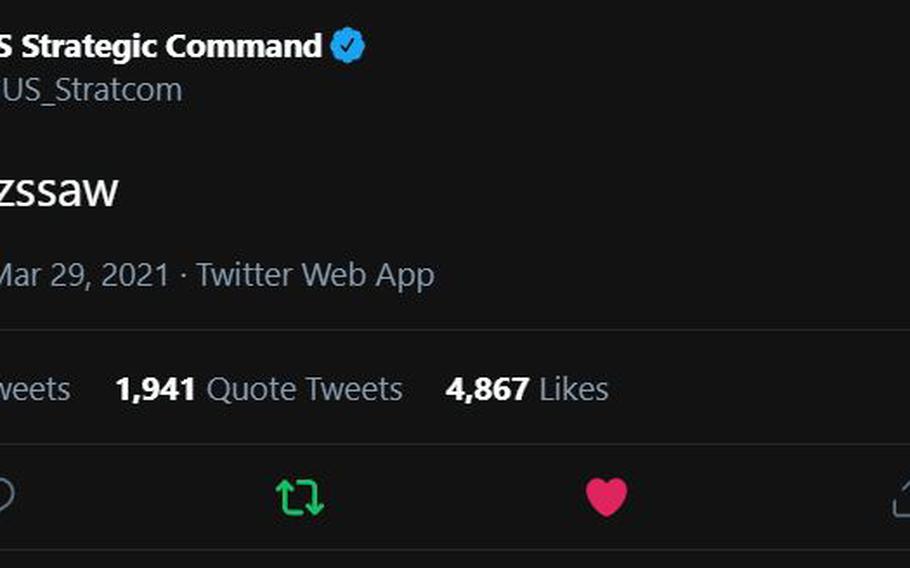The height and width of the screenshot is (568, 910).
Task: Click the tweet text "zssaw"
Action: [x=59, y=190]
